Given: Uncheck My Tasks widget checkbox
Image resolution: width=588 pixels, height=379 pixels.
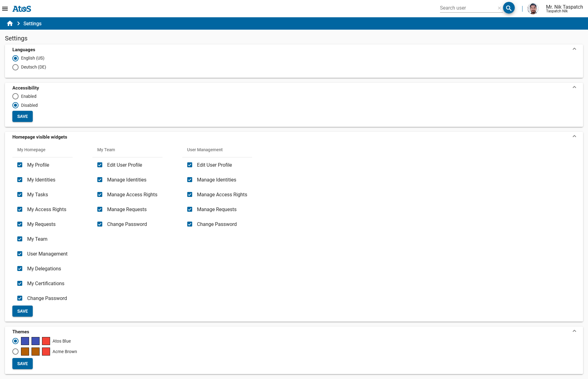Looking at the screenshot, I should [x=20, y=194].
